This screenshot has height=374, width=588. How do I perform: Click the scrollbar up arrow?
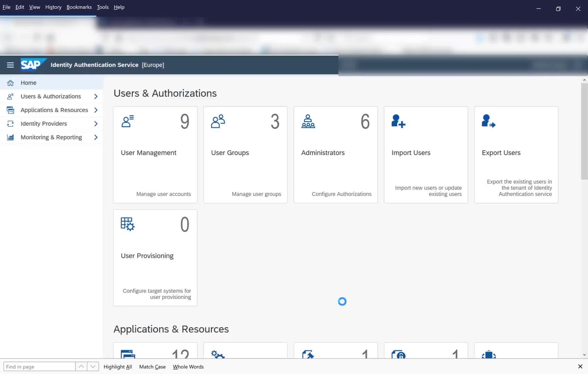tap(584, 79)
